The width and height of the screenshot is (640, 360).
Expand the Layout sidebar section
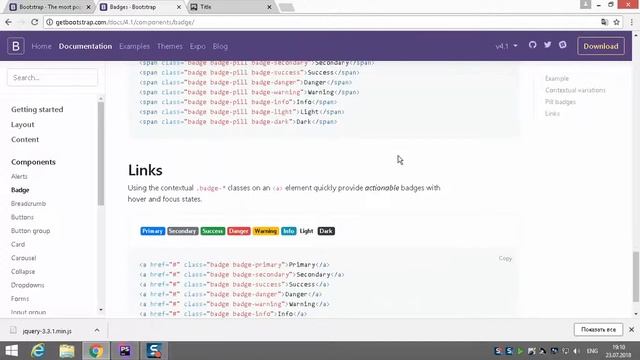(22, 124)
